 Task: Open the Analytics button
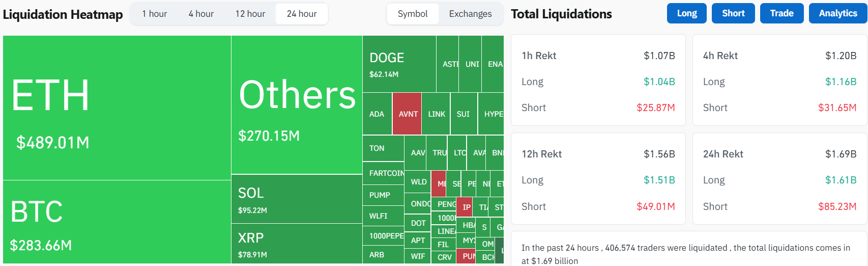point(838,13)
